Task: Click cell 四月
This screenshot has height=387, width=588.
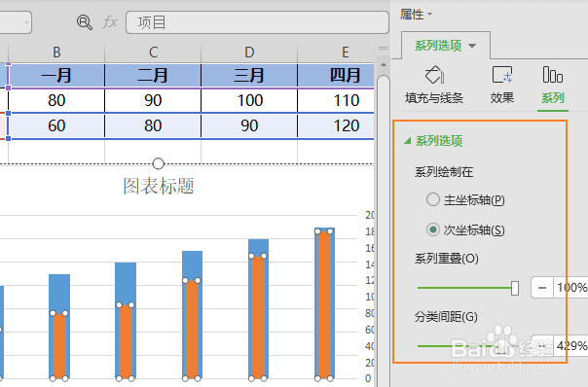Action: pos(336,76)
